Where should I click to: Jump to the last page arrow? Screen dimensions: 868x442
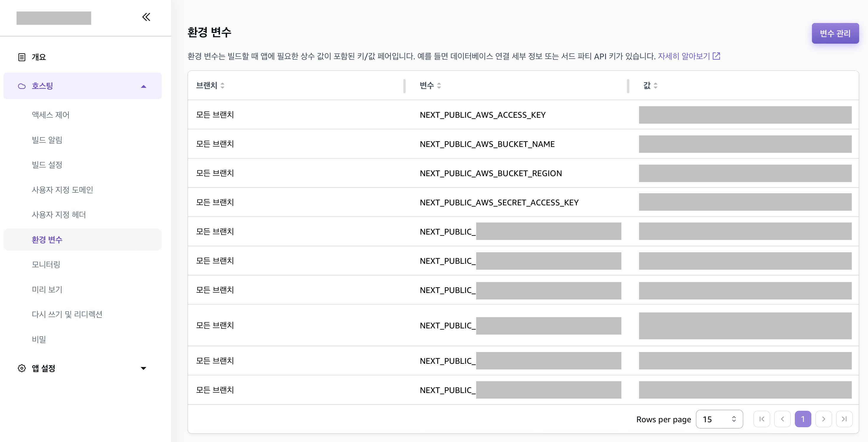click(x=844, y=419)
